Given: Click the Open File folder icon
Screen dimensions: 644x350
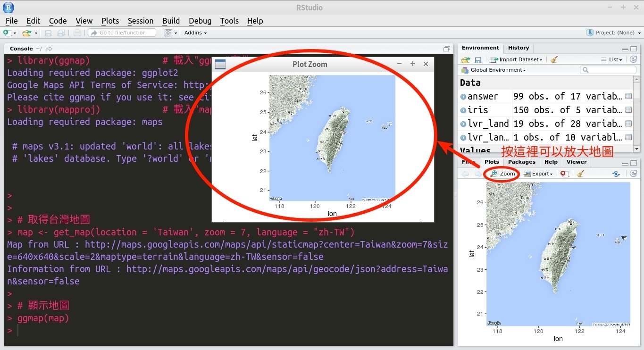Looking at the screenshot, I should click(26, 33).
